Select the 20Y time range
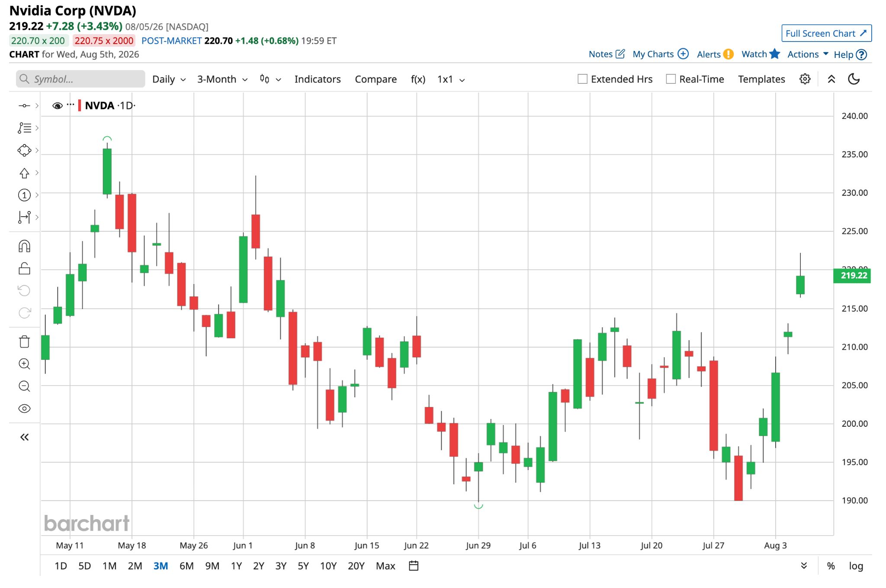The image size is (886, 588). (x=356, y=566)
